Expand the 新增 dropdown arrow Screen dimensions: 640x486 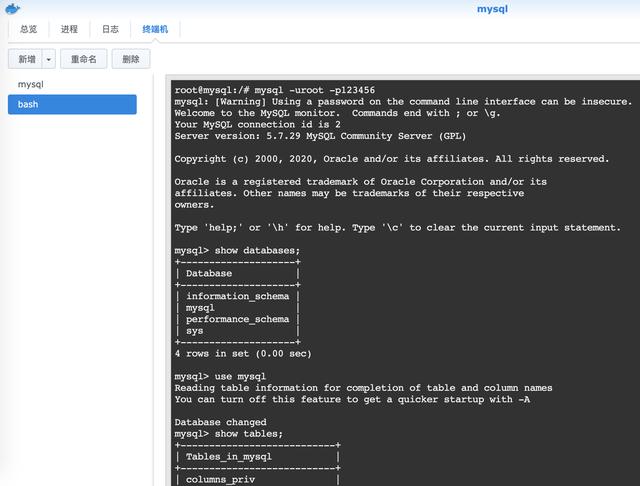[49, 60]
